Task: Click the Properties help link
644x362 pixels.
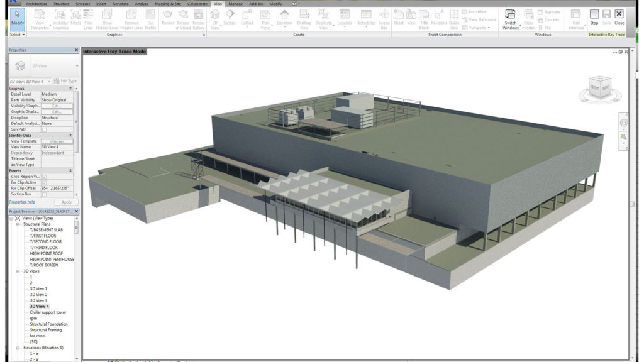Action: coord(22,202)
